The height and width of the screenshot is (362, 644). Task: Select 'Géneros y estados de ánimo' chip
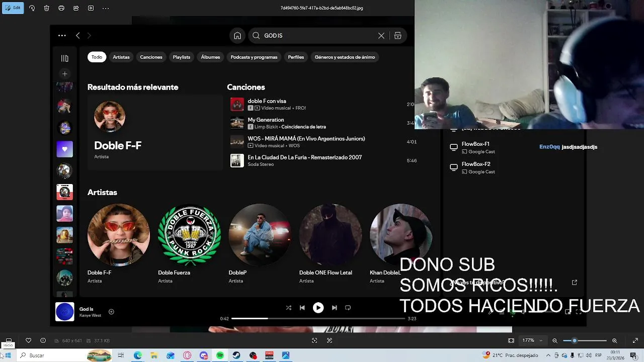point(345,57)
